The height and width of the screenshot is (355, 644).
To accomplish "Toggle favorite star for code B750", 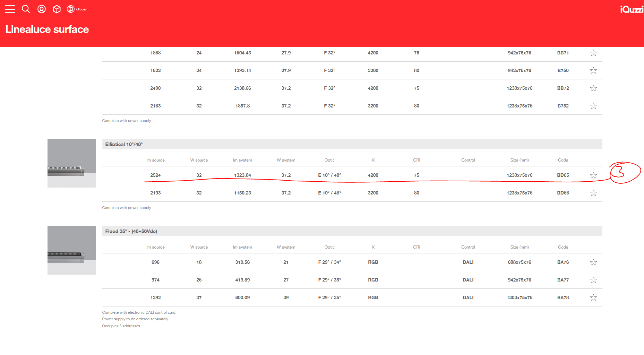I will click(x=593, y=71).
